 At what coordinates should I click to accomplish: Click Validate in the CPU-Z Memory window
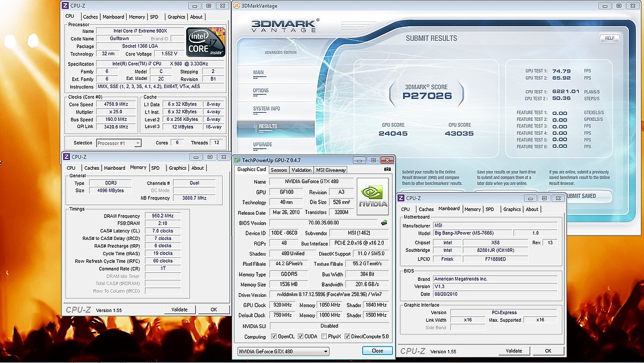coord(179,309)
